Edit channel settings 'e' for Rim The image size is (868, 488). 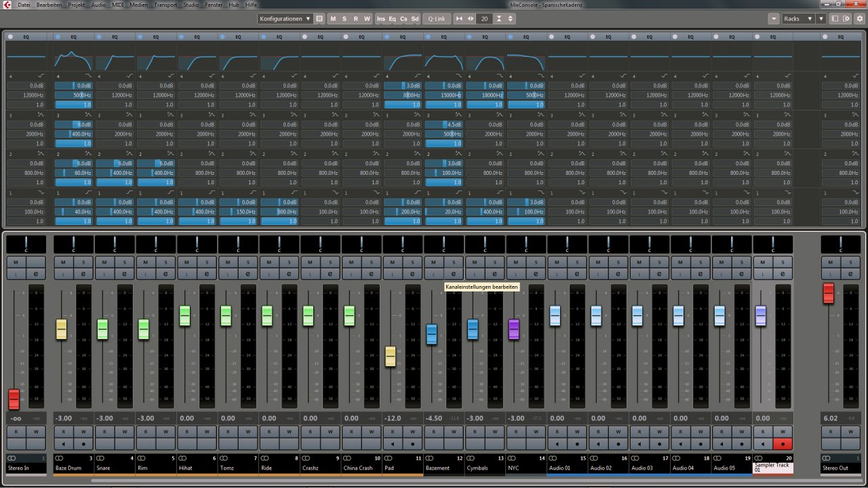coord(165,273)
